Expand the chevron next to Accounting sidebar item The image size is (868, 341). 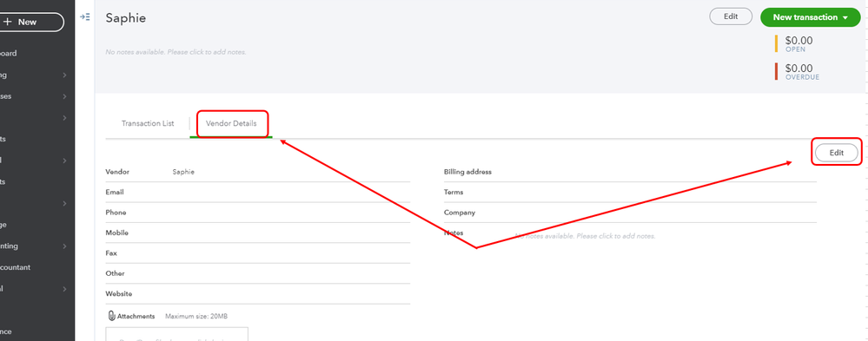(65, 246)
